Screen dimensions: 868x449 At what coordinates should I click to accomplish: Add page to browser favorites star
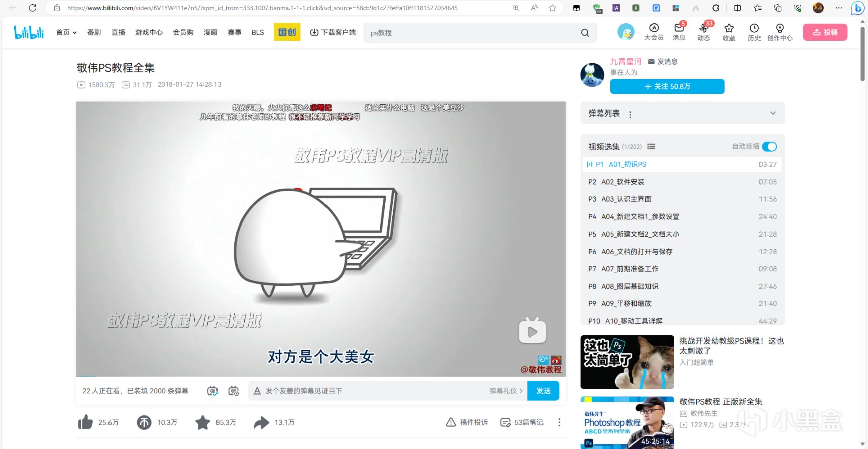553,8
